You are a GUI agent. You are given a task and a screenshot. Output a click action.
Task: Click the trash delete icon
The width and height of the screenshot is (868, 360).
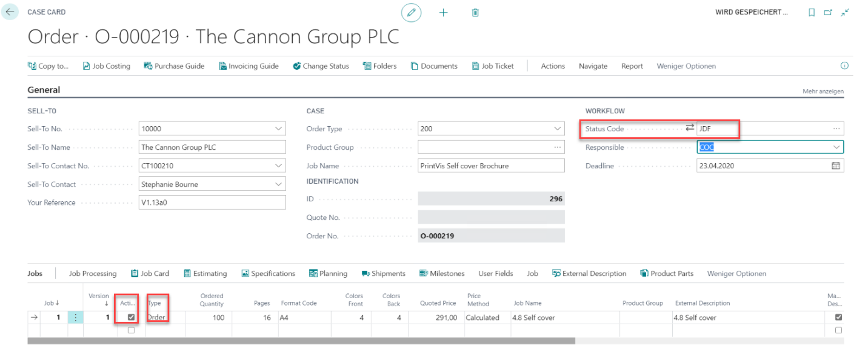point(475,12)
